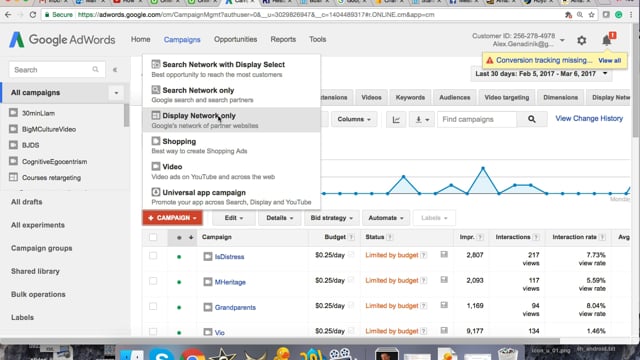
Task: Open the notifications bell
Action: point(607,40)
